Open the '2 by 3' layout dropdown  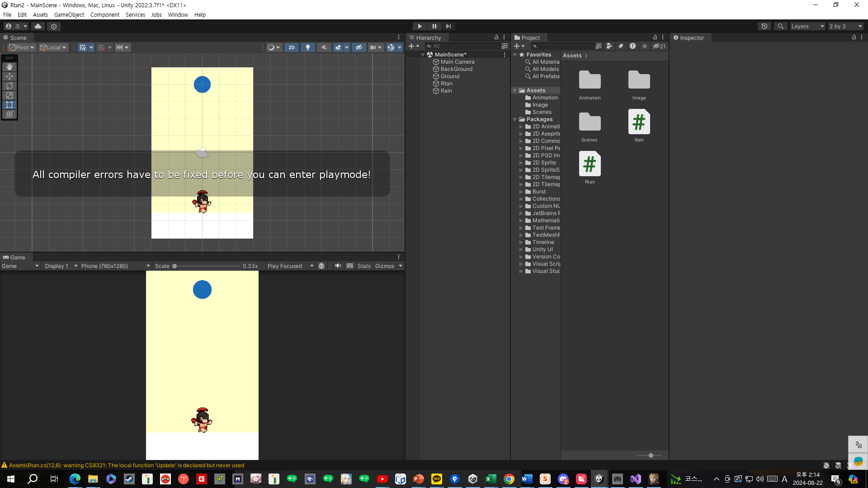[846, 26]
